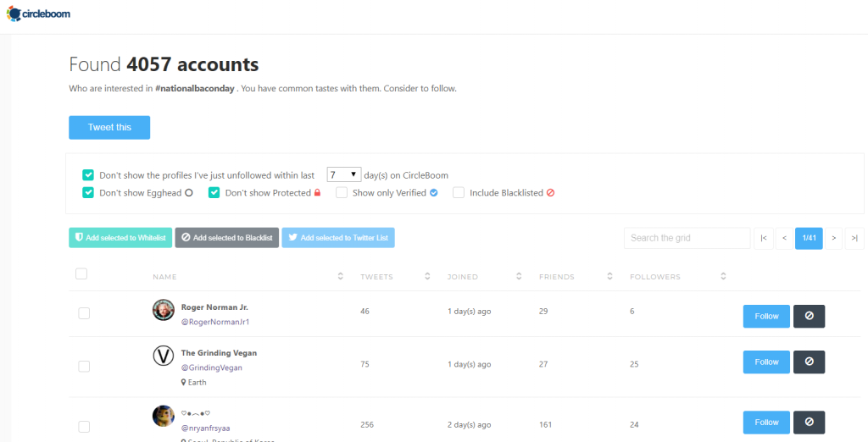Click Add selected to Twitter List
This screenshot has height=442, width=868.
tap(338, 238)
